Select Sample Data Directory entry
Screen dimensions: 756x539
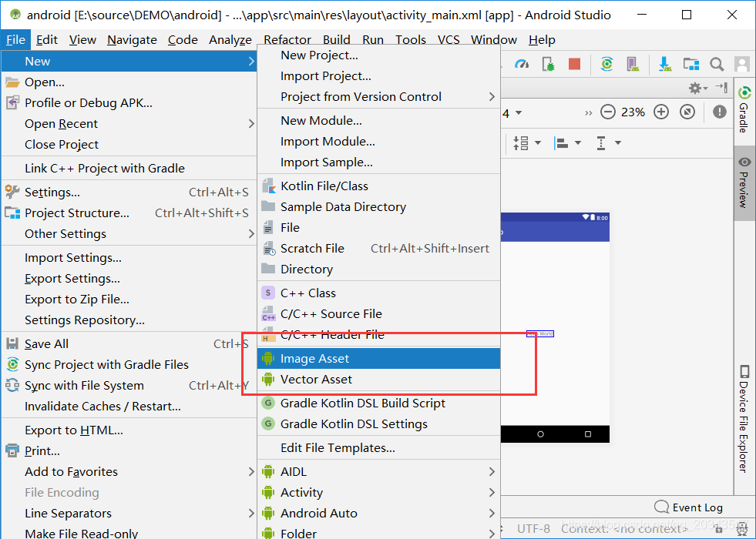(378, 206)
